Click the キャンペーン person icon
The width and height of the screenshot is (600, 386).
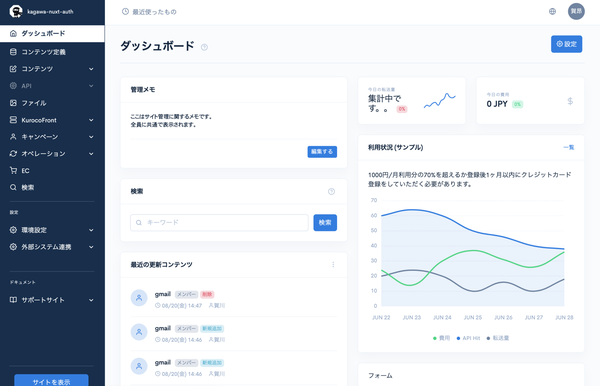[13, 137]
